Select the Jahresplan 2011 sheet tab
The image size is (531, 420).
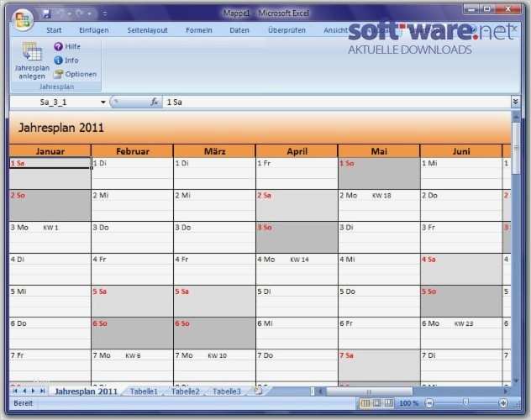[x=86, y=391]
